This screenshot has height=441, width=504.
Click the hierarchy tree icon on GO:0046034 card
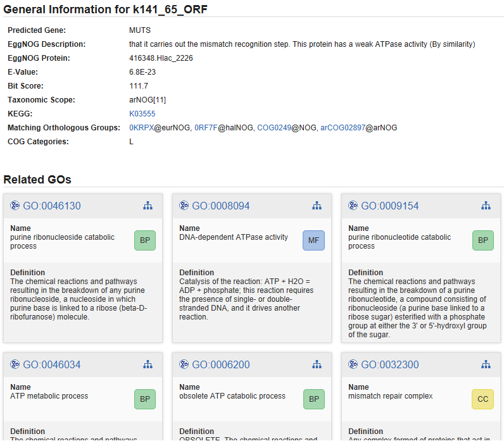[148, 364]
